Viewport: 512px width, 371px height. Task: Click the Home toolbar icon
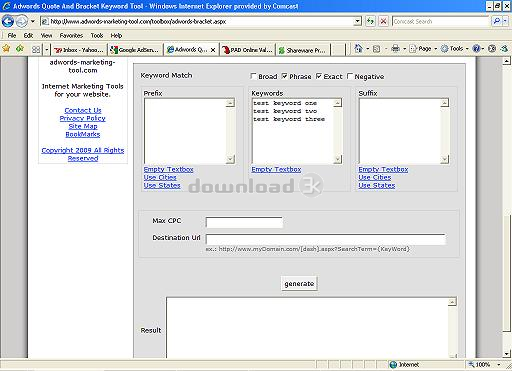(x=358, y=49)
